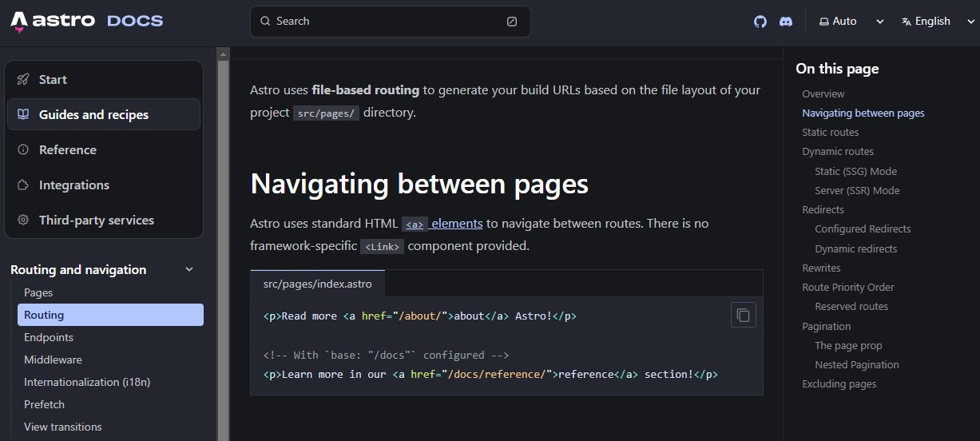Jump to Redirects in page outline
Screen dimensions: 980x441
(x=823, y=209)
